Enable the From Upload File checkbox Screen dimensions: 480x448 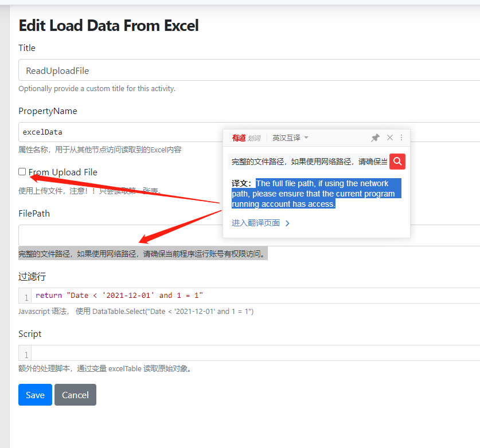(21, 171)
